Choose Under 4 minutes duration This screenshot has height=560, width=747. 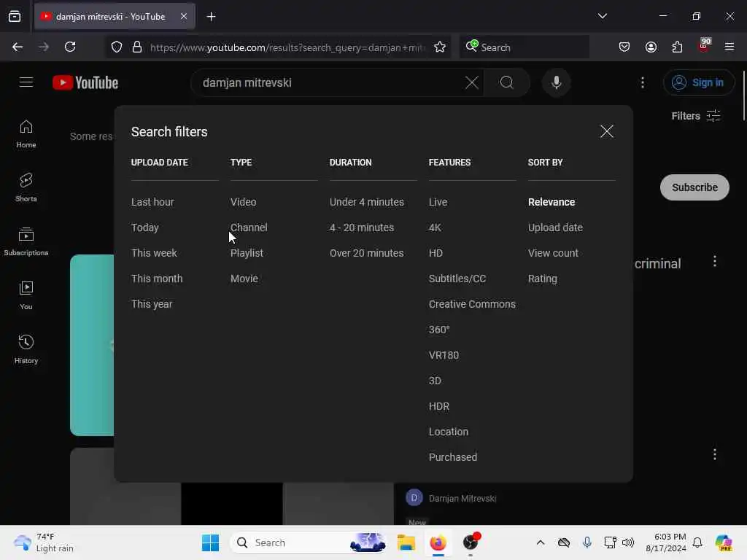(x=367, y=203)
